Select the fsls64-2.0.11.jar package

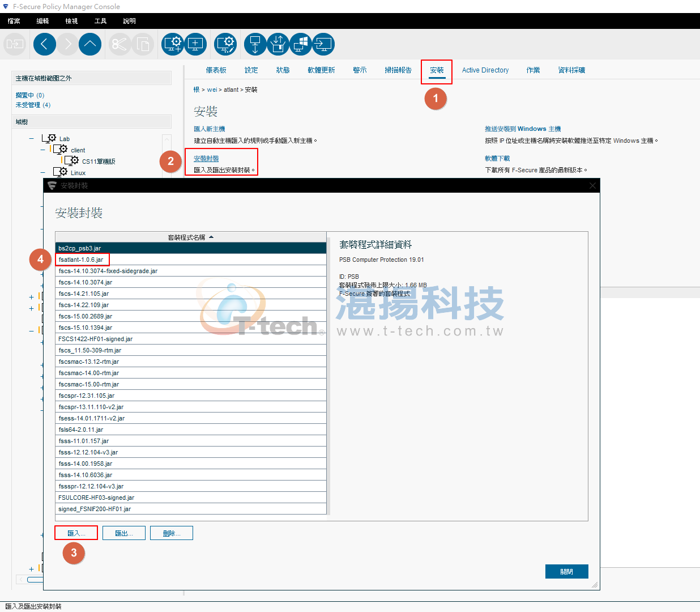point(191,430)
